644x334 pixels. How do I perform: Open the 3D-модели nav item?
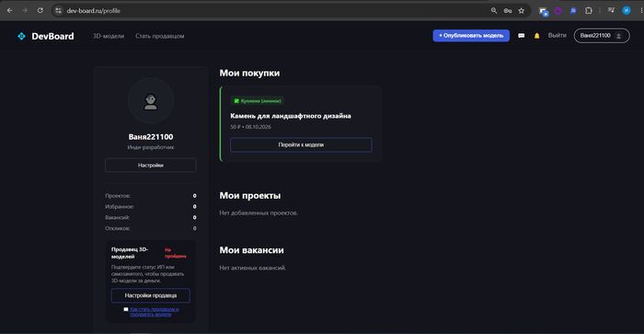pyautogui.click(x=109, y=36)
